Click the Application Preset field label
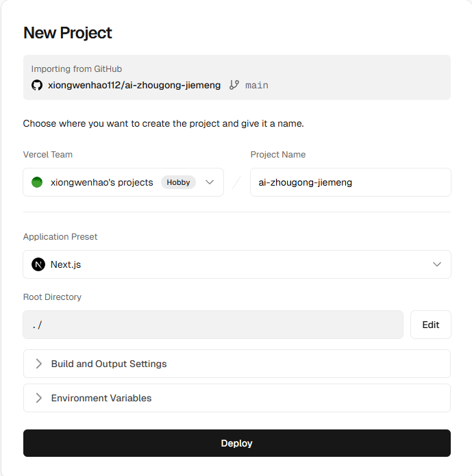Image resolution: width=472 pixels, height=476 pixels. click(x=60, y=237)
